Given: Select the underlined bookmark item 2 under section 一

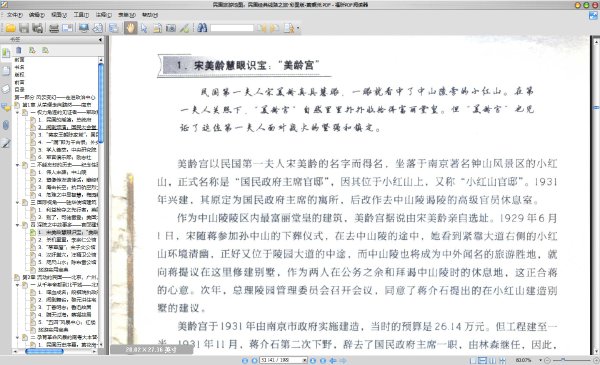Looking at the screenshot, I should click(67, 127).
